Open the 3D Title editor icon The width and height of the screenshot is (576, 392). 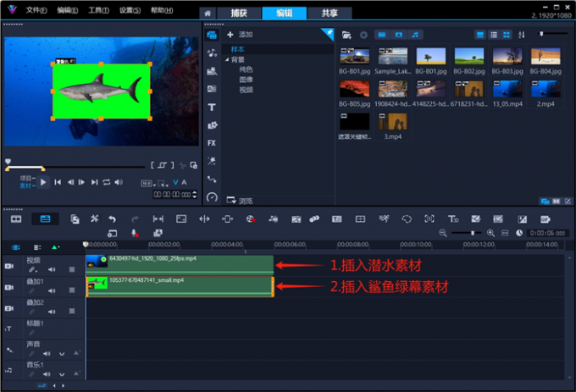coord(453,219)
